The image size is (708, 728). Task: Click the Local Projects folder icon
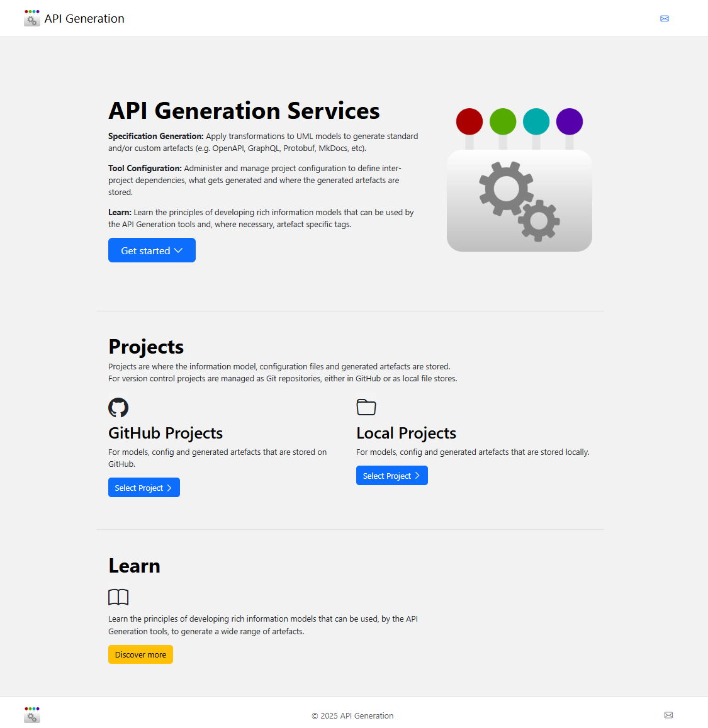click(366, 407)
